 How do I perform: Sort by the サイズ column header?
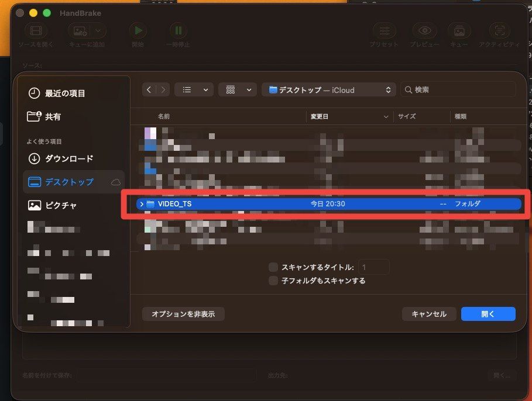(x=407, y=116)
